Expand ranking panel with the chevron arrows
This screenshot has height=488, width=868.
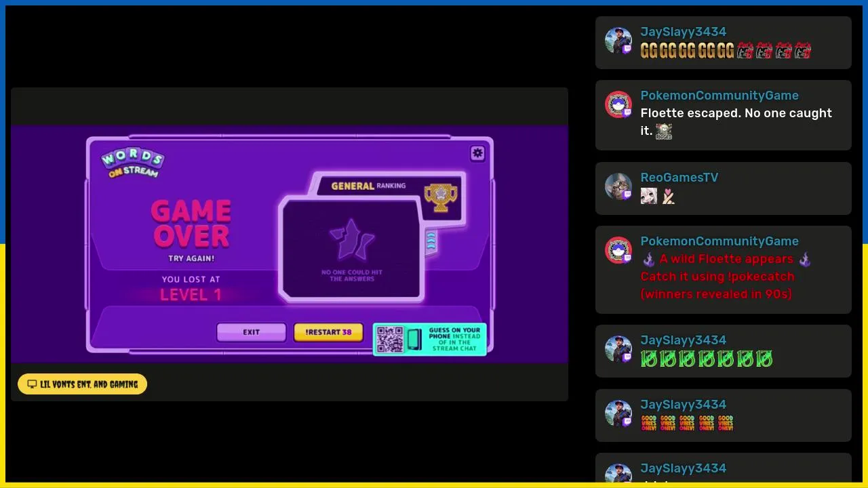pyautogui.click(x=431, y=242)
